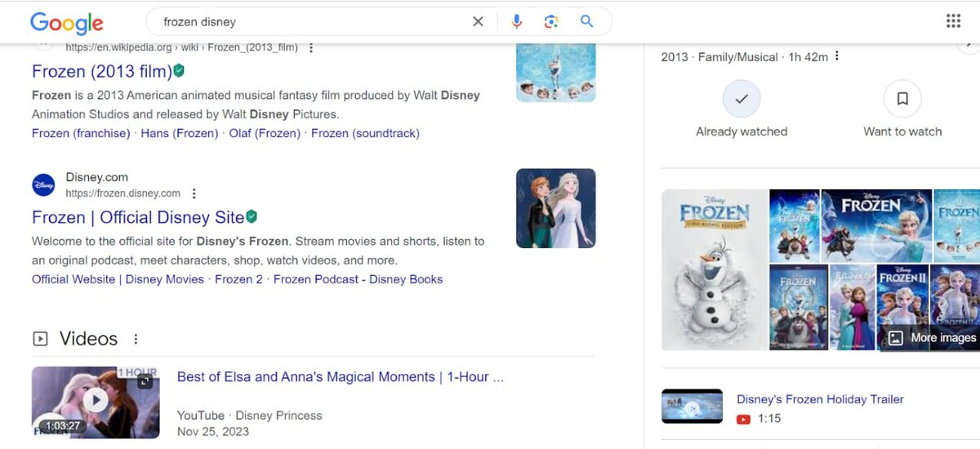Screen dimensions: 980x449
Task: Clear the search box text
Action: 478,22
